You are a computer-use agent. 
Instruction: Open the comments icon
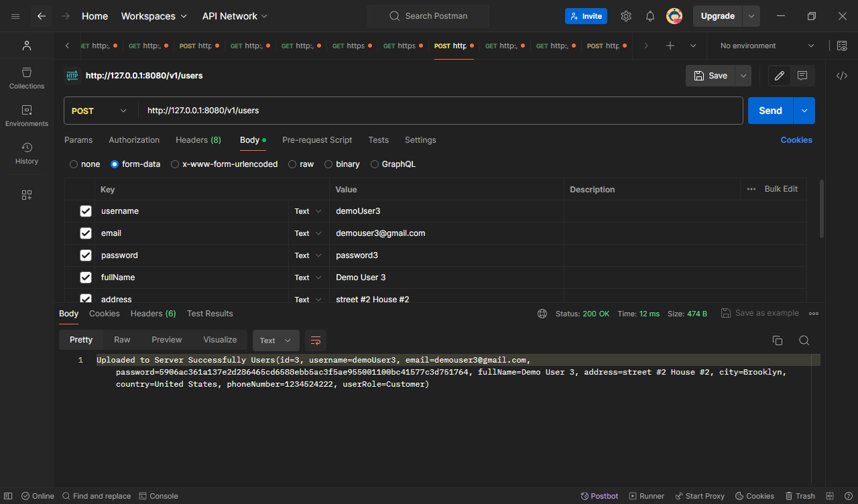point(802,76)
